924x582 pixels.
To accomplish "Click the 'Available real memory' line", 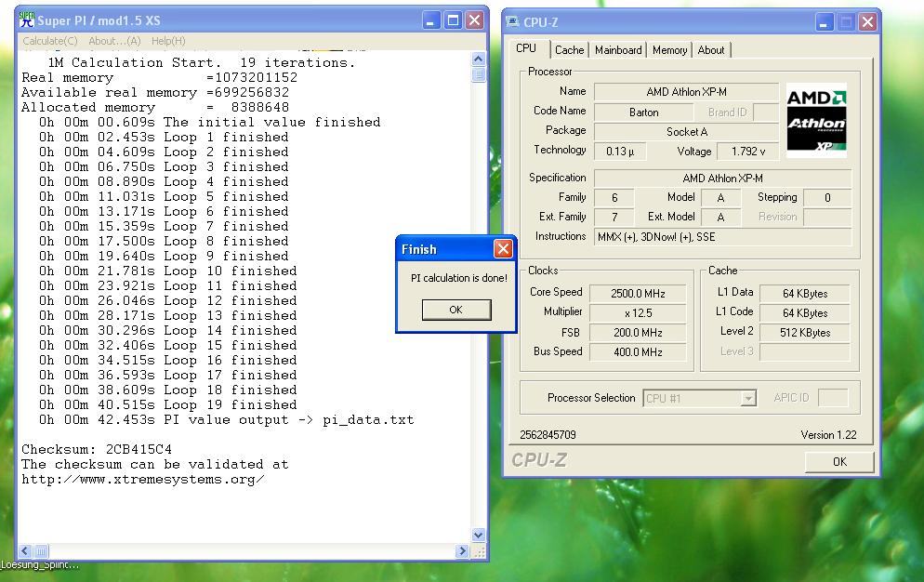I will click(155, 93).
